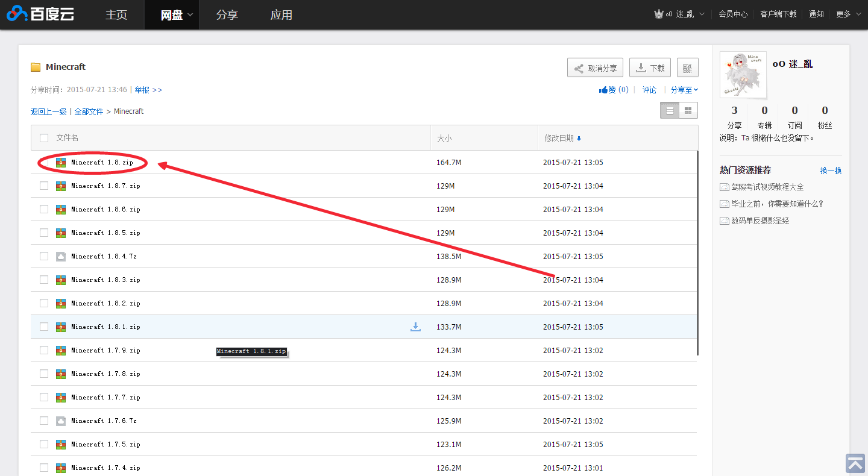Expand the 更多 menu

848,14
